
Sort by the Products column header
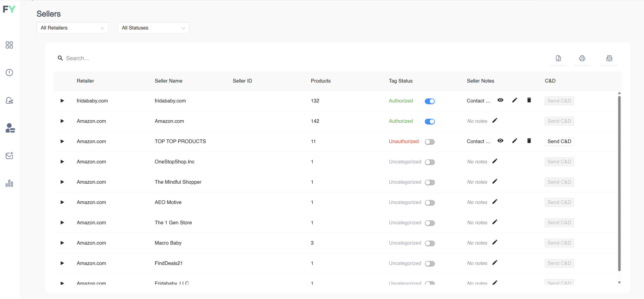[x=321, y=81]
